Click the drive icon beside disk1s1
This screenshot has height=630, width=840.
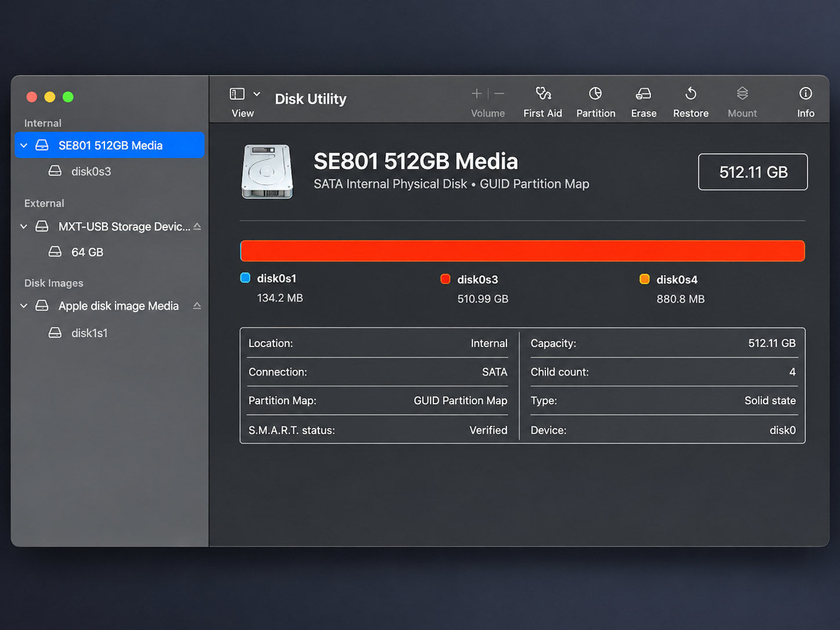[55, 332]
